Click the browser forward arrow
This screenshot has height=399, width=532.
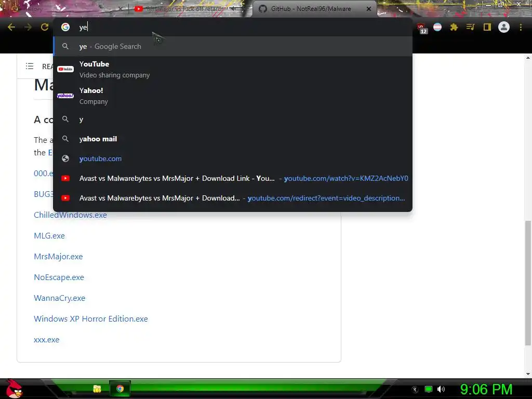point(28,27)
